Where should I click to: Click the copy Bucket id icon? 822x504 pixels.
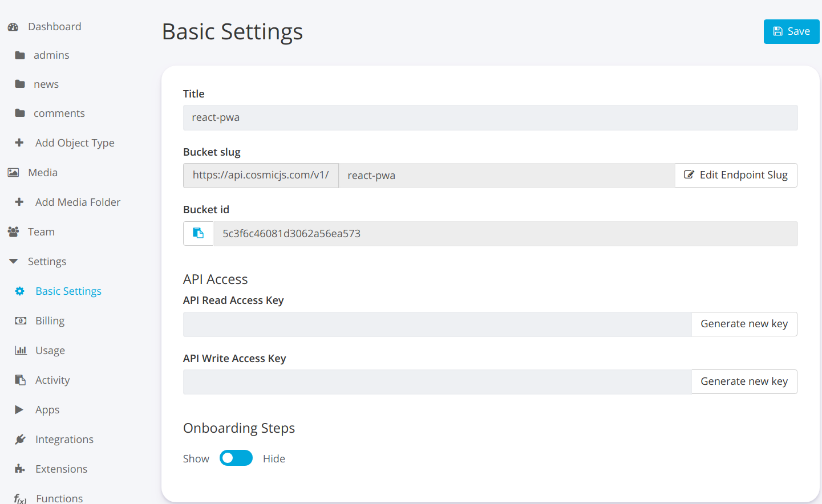(198, 233)
